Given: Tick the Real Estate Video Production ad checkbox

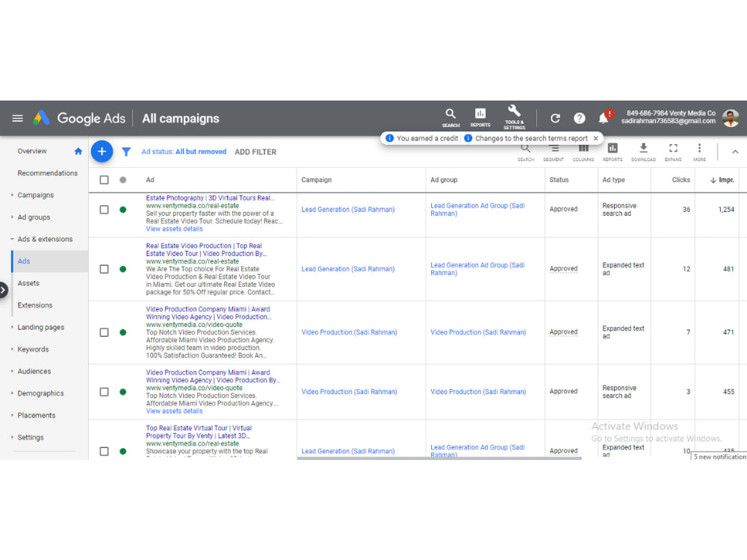Looking at the screenshot, I should (104, 269).
